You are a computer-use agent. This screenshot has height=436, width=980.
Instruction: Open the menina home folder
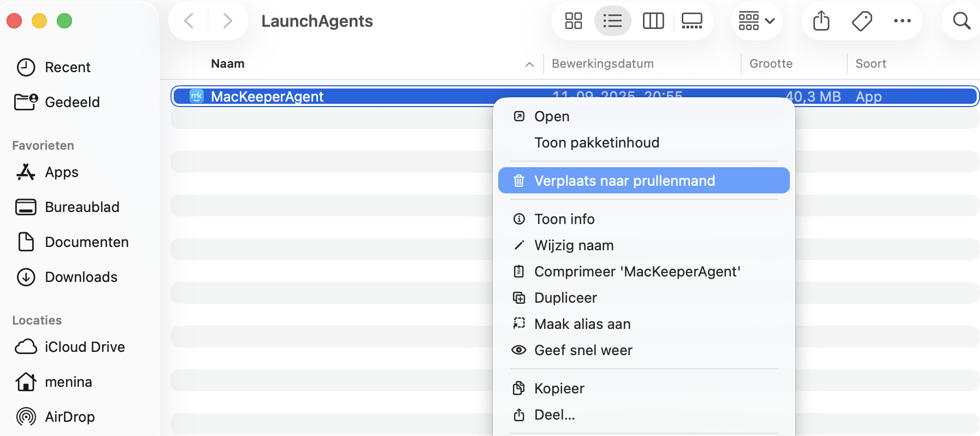click(54, 382)
